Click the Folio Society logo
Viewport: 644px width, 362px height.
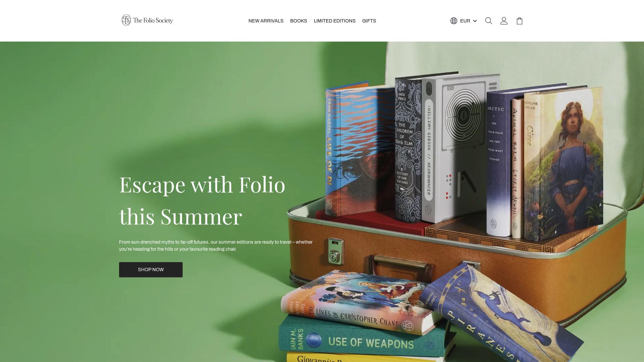click(147, 20)
